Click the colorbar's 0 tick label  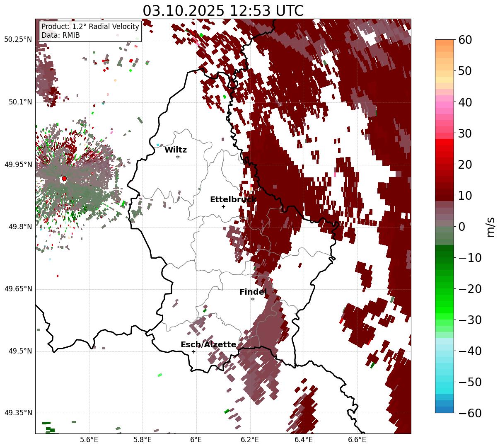coord(461,226)
